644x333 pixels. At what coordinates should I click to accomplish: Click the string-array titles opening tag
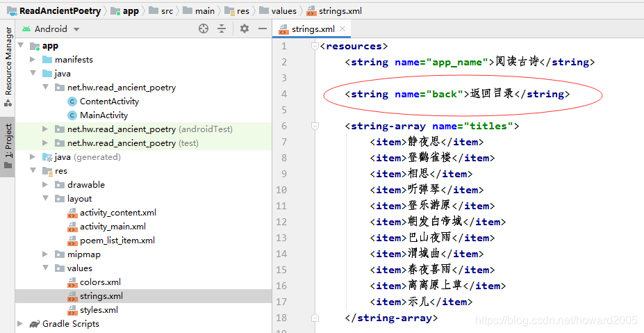(432, 127)
